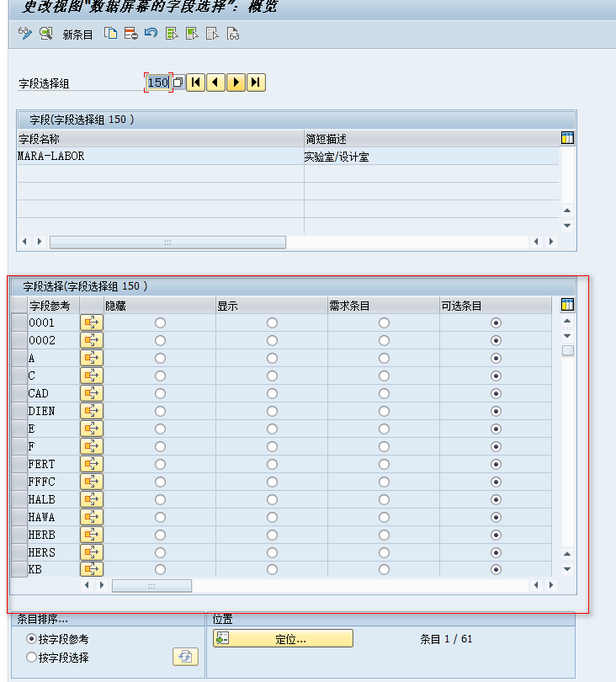616x682 pixels.
Task: Go to previous field selection group
Action: (x=215, y=83)
